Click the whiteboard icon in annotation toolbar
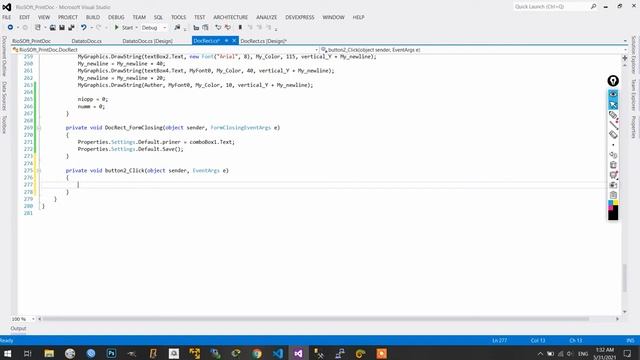Screen dimensions: 640x360 [x=613, y=175]
